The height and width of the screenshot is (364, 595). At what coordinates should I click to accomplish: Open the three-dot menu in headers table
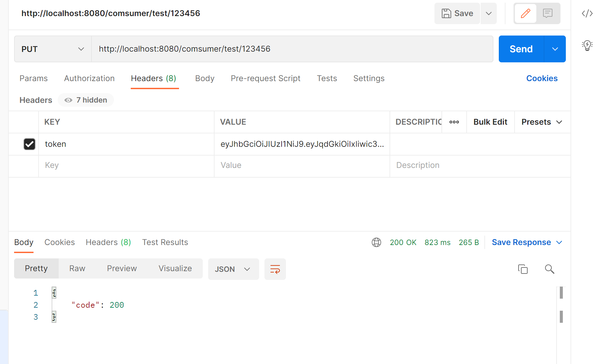click(454, 122)
